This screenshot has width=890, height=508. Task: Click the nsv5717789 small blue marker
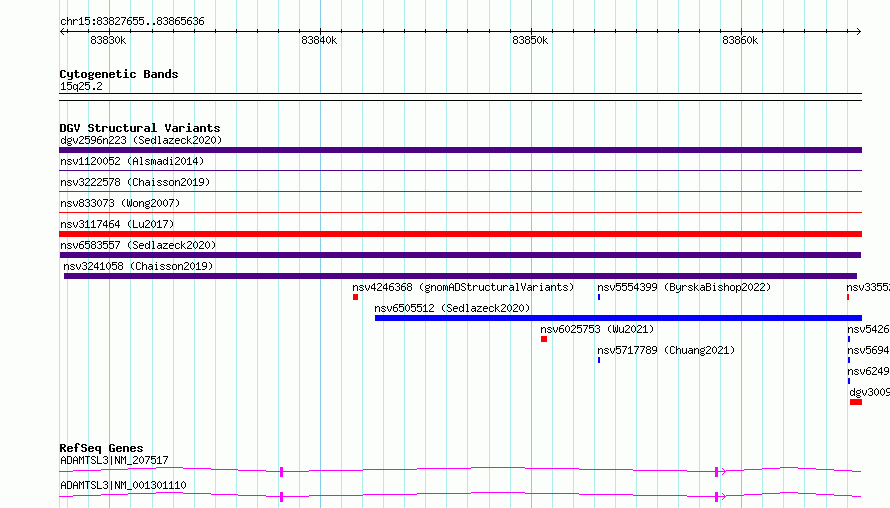click(599, 360)
